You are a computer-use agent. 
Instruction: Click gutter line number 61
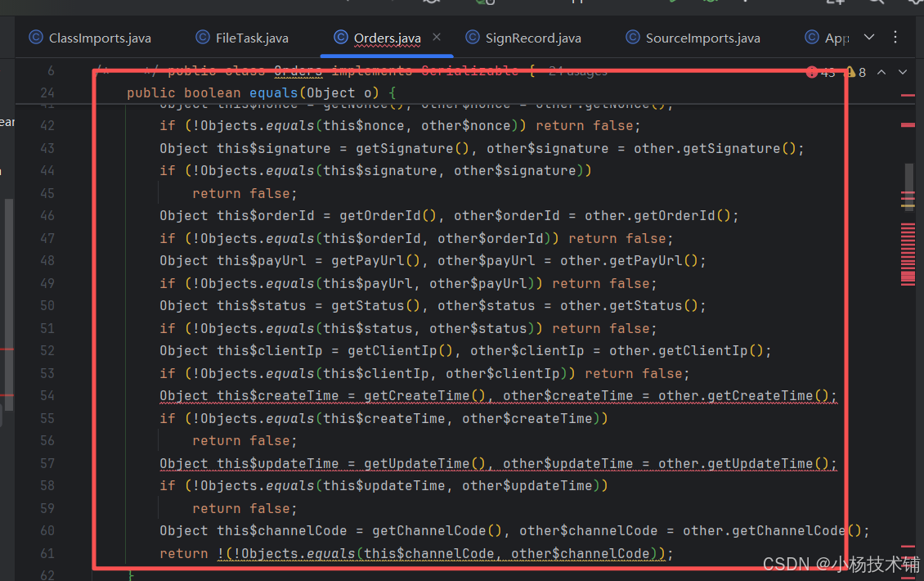click(x=47, y=554)
